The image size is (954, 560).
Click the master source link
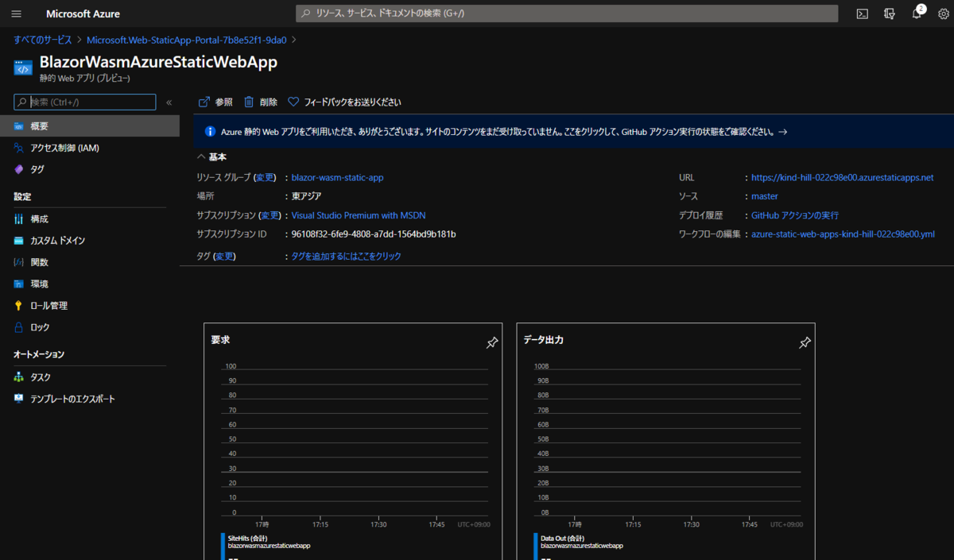(765, 196)
